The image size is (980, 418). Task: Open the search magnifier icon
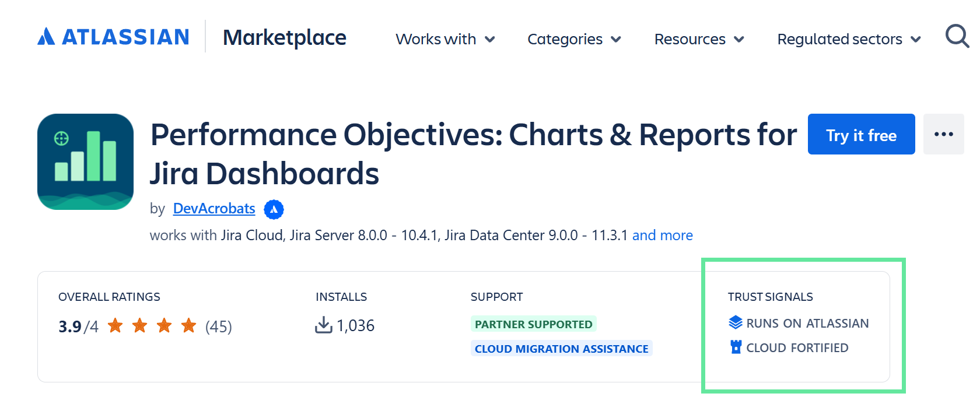tap(957, 36)
